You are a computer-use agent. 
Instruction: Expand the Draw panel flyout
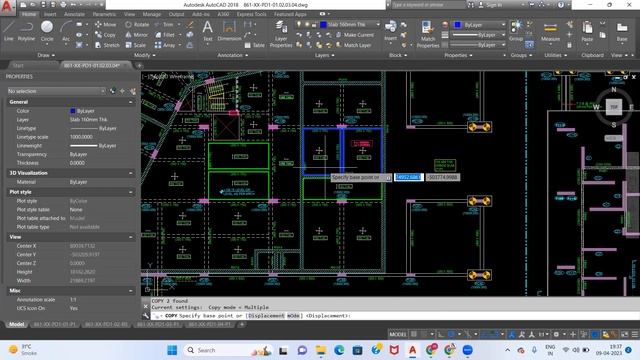46,55
